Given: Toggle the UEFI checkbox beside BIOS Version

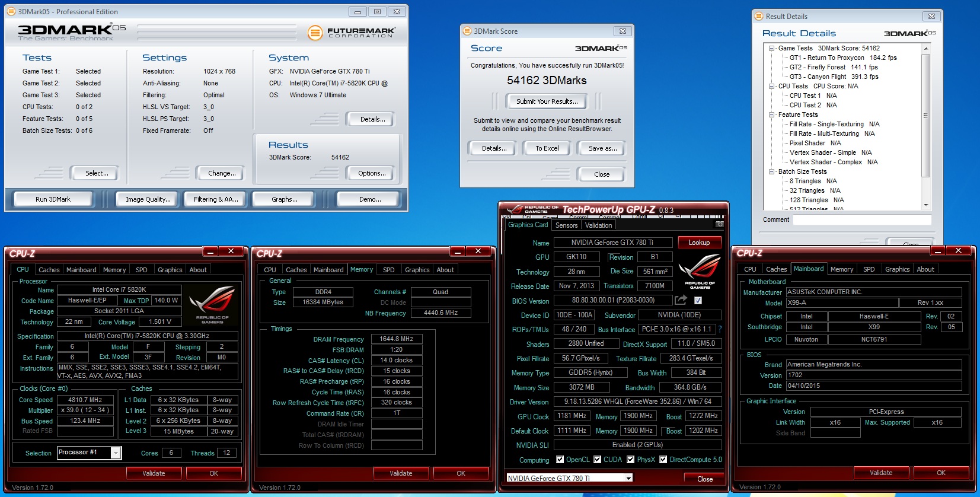Looking at the screenshot, I should click(698, 300).
